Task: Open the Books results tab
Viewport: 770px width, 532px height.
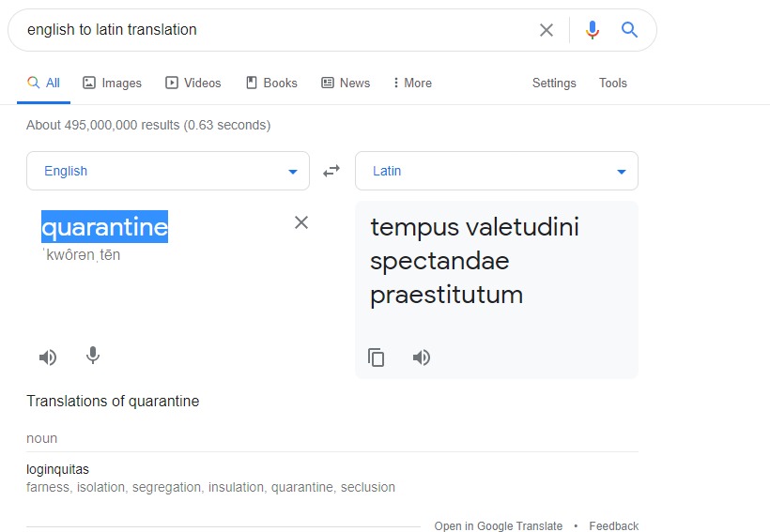Action: 271,83
